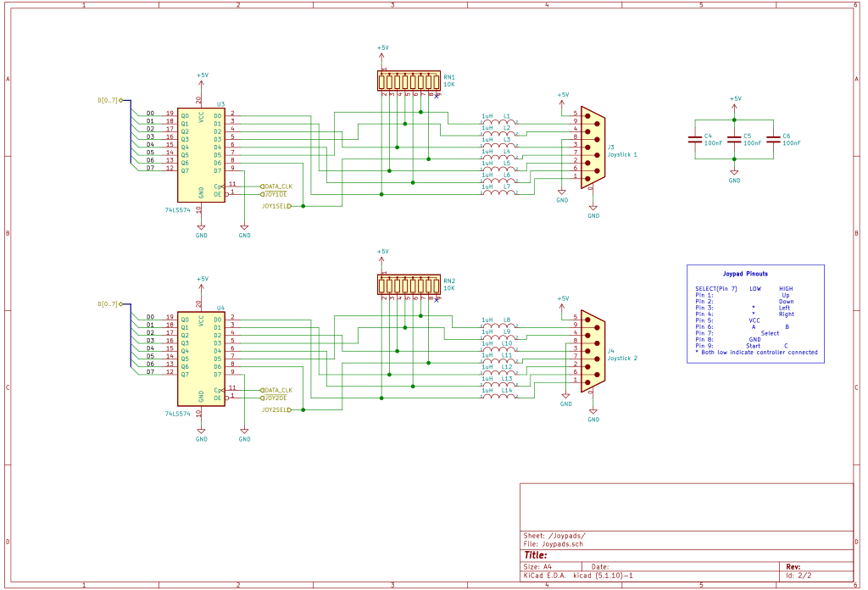The width and height of the screenshot is (868, 590).
Task: Click the C4 100nF capacitor symbol
Action: click(695, 140)
